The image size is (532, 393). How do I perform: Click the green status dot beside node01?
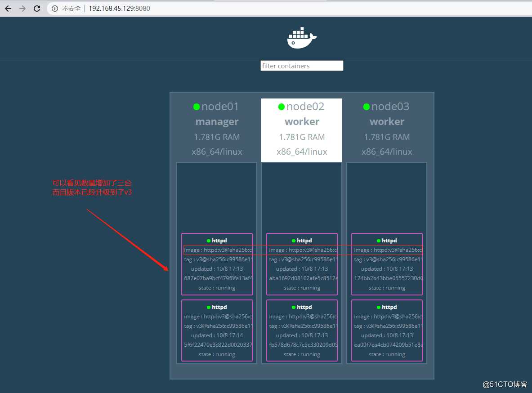click(x=197, y=107)
